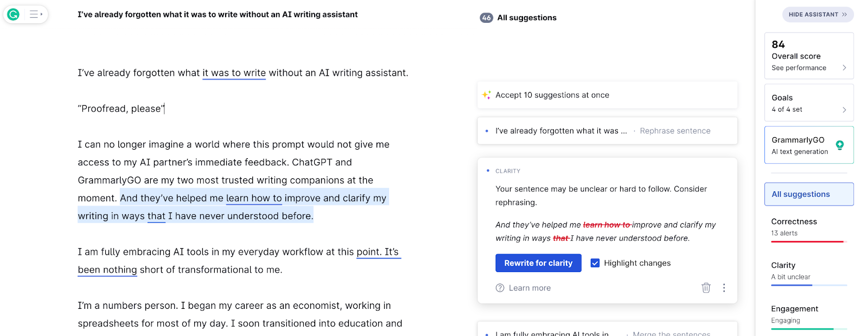The width and height of the screenshot is (868, 336).
Task: Expand the Rephrase sentence suggestion card
Action: [607, 131]
